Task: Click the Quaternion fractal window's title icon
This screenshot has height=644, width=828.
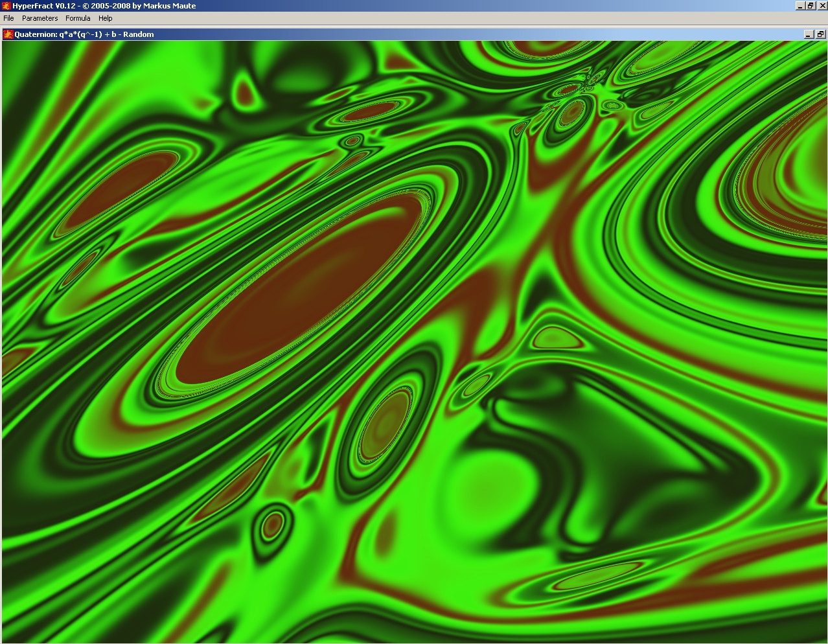Action: click(8, 34)
